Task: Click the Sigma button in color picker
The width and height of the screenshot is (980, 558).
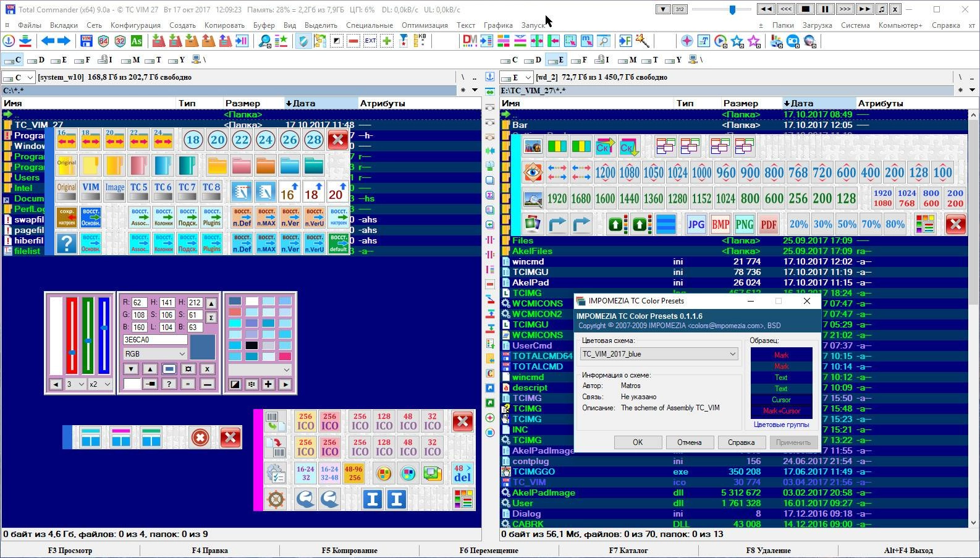Action: click(211, 318)
